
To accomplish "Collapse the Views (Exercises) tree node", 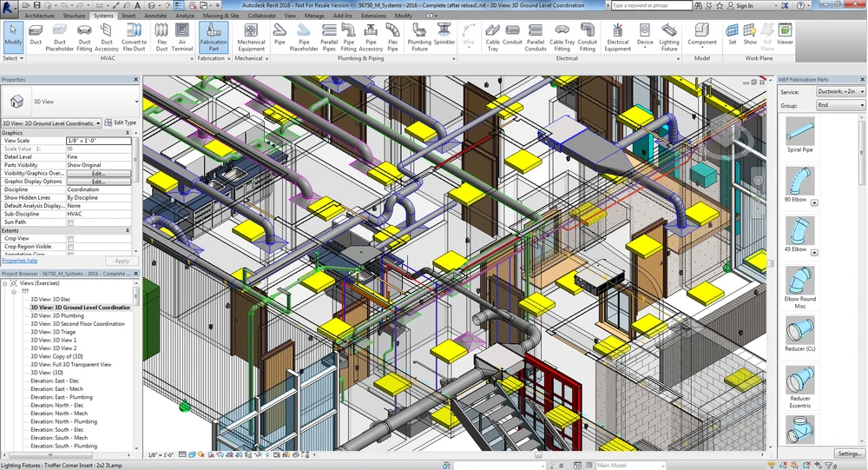I will click(5, 283).
